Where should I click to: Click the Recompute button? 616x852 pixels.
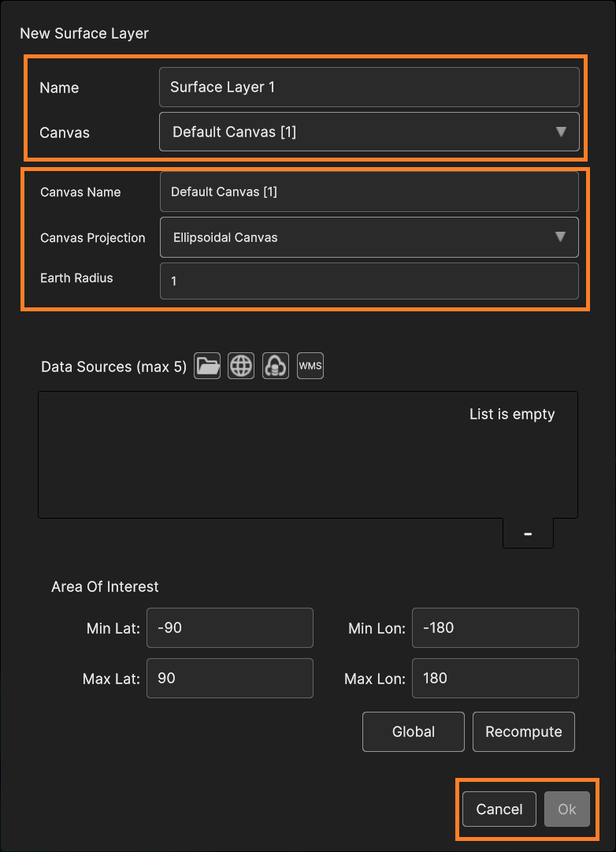click(x=524, y=732)
